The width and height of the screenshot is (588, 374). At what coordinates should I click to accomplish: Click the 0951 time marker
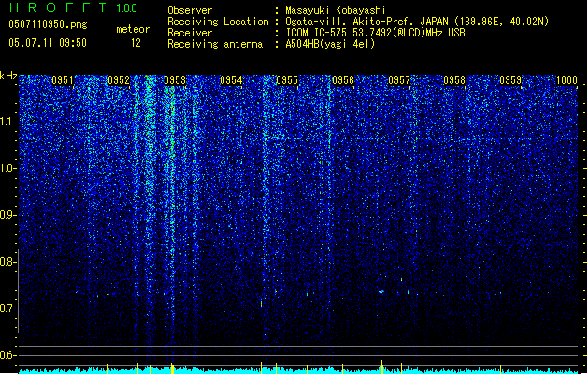tap(63, 79)
